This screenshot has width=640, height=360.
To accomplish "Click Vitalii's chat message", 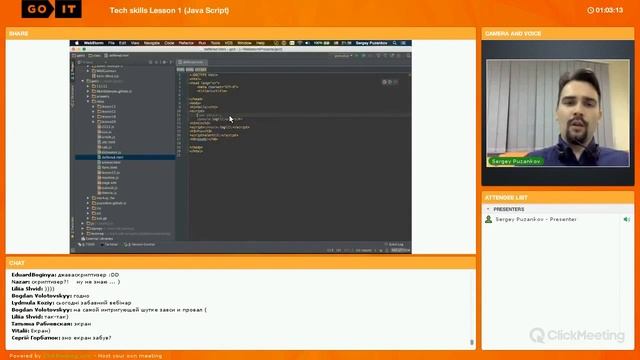I will coord(31,331).
